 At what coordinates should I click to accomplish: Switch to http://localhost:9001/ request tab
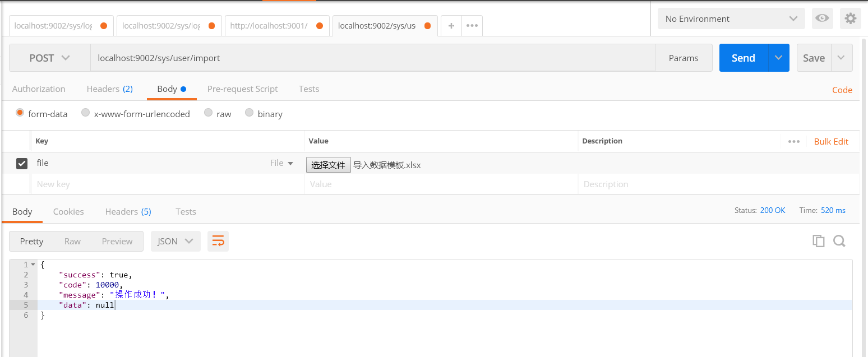(277, 26)
